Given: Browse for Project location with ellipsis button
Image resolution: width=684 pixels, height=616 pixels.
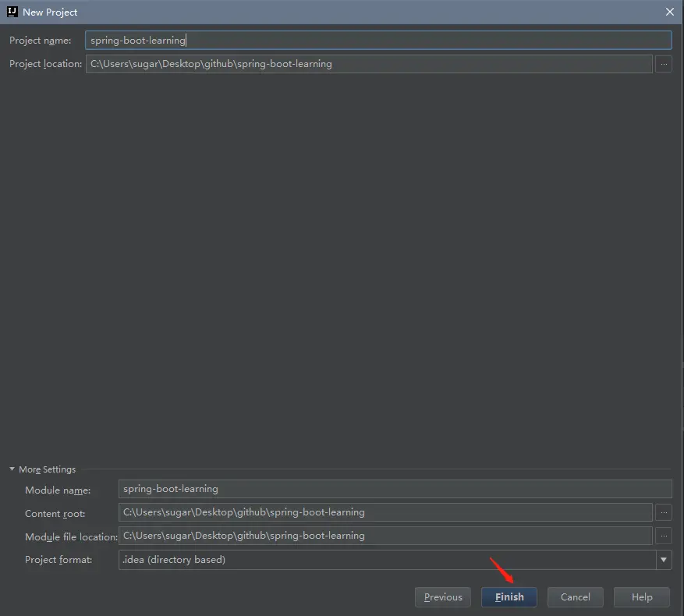Looking at the screenshot, I should coord(664,64).
